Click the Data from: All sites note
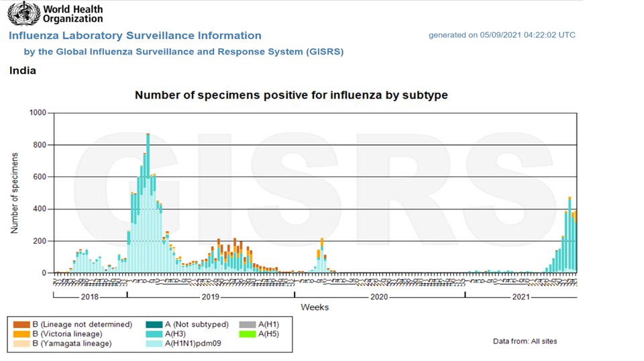 (525, 342)
